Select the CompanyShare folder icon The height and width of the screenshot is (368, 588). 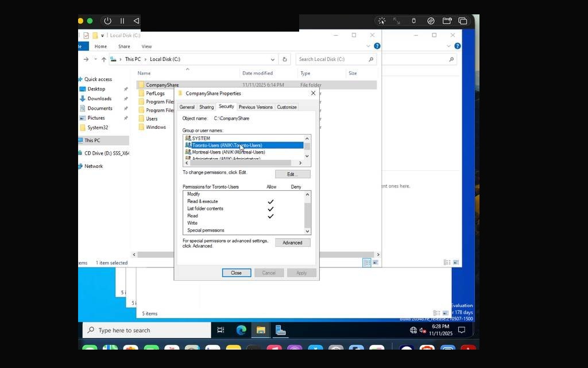point(141,85)
